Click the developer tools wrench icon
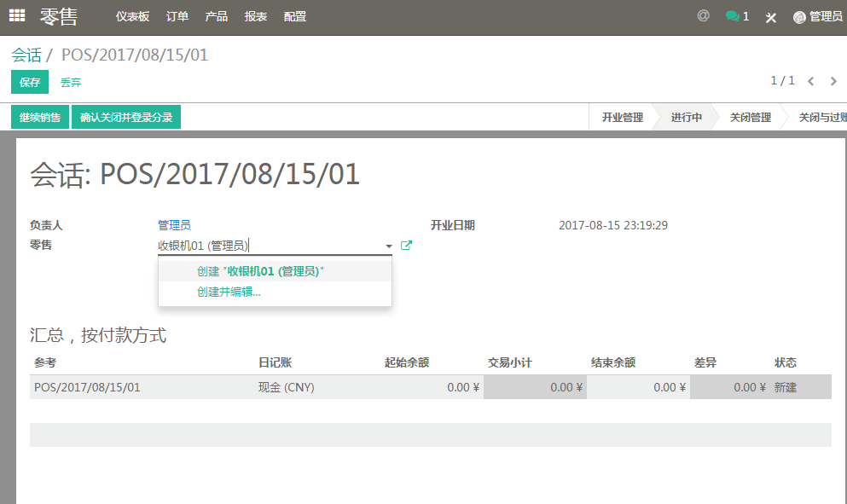Screen dimensions: 847x504 click(x=771, y=17)
